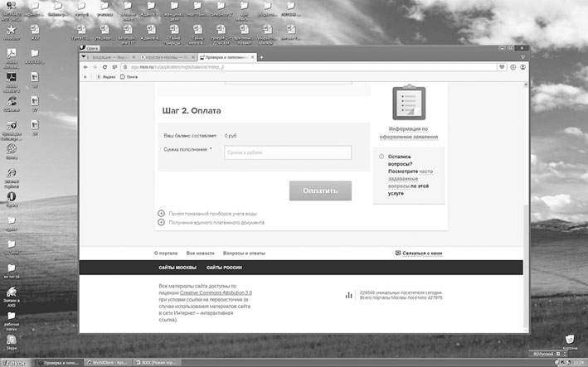This screenshot has width=588, height=367.
Task: Open the Creative Commons Attribution 3.0 link
Action: coord(216,292)
